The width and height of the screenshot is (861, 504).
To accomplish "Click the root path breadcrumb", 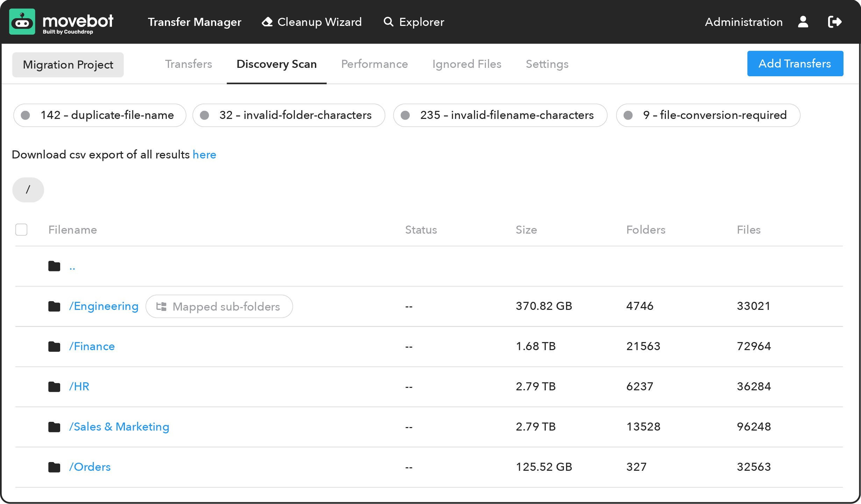I will pos(28,190).
